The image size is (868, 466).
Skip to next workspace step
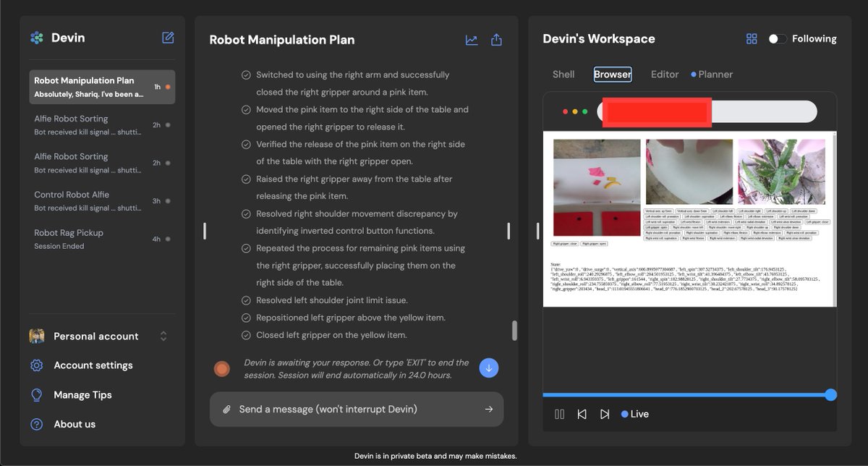[x=605, y=414]
